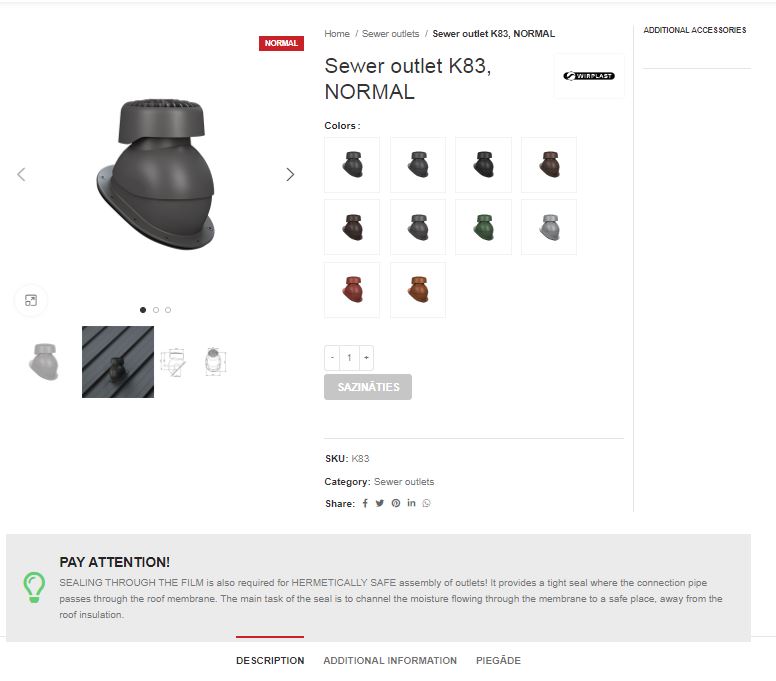Share the product on Twitter

380,503
